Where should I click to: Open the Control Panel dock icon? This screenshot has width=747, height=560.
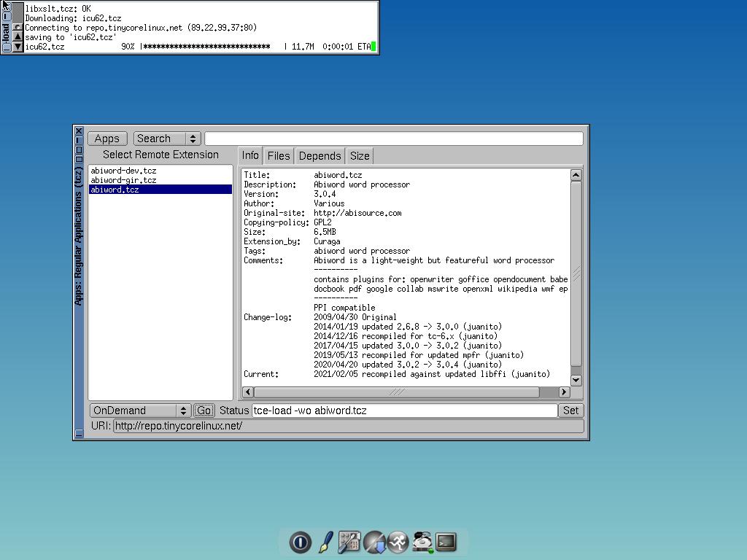349,542
